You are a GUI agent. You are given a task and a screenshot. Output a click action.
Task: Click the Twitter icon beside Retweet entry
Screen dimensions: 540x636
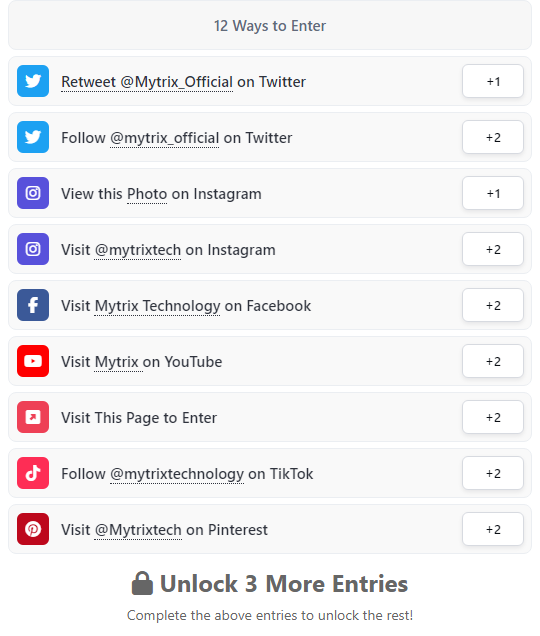pyautogui.click(x=33, y=81)
